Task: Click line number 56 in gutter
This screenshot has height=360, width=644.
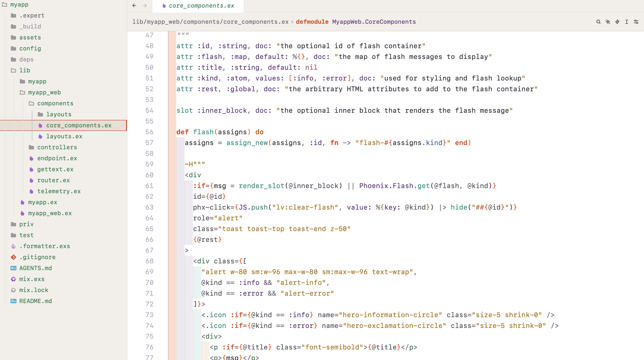Action: coord(149,132)
